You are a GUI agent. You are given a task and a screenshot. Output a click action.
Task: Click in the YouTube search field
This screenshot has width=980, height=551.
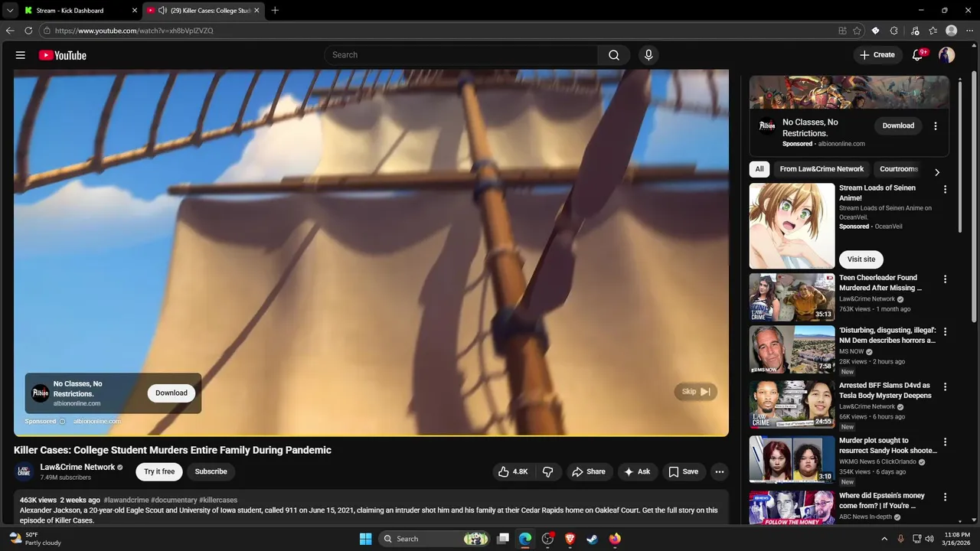[x=462, y=55]
